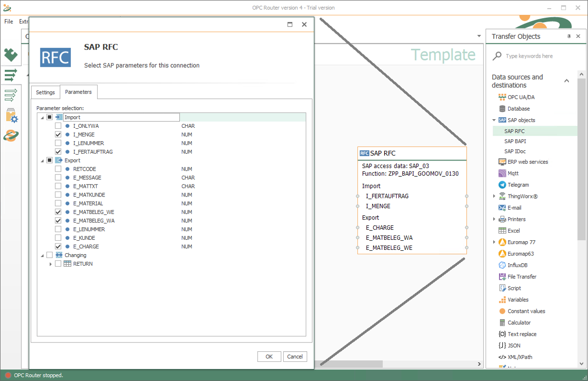Click the InfluxDB icon
The height and width of the screenshot is (381, 588).
[x=502, y=265]
